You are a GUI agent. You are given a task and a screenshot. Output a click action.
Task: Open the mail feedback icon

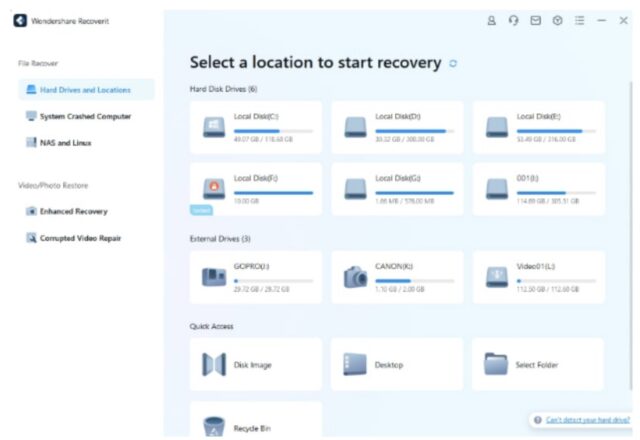point(535,20)
